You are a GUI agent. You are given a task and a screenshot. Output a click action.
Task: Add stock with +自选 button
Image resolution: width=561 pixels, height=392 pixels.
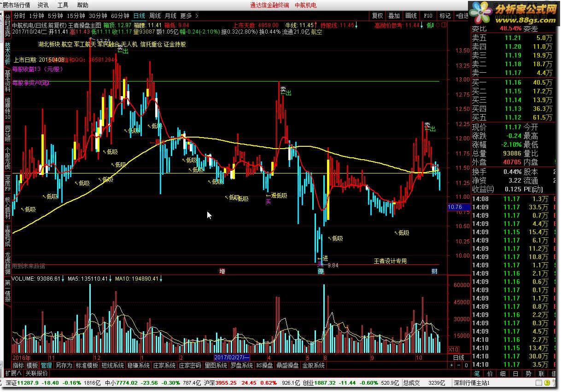pos(462,16)
